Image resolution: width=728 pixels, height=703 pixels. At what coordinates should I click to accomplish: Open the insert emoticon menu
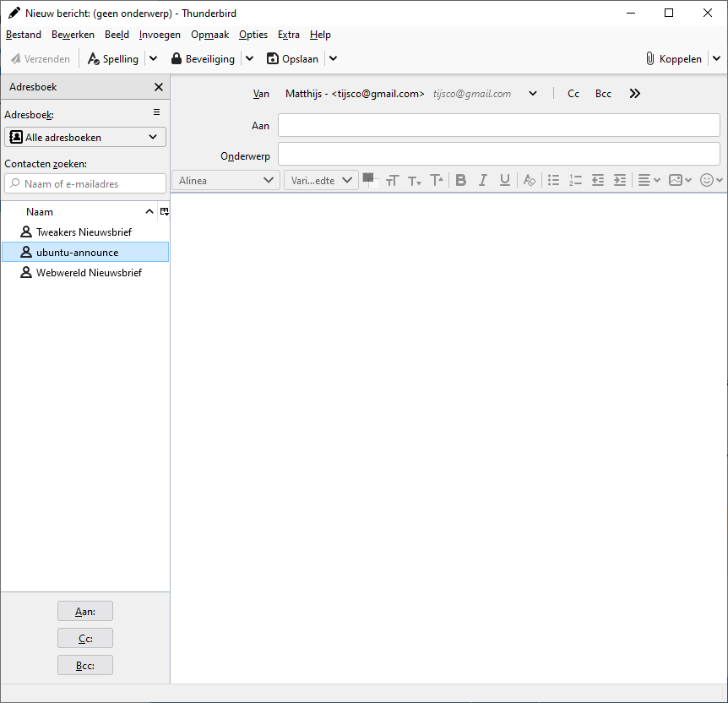tap(712, 180)
